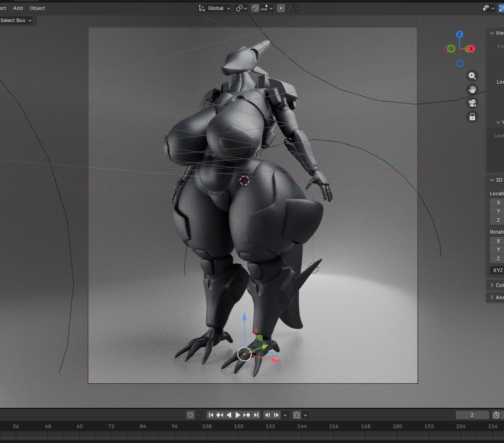
Task: Click the 3D cursor crosshair in viewport
Action: [x=244, y=180]
